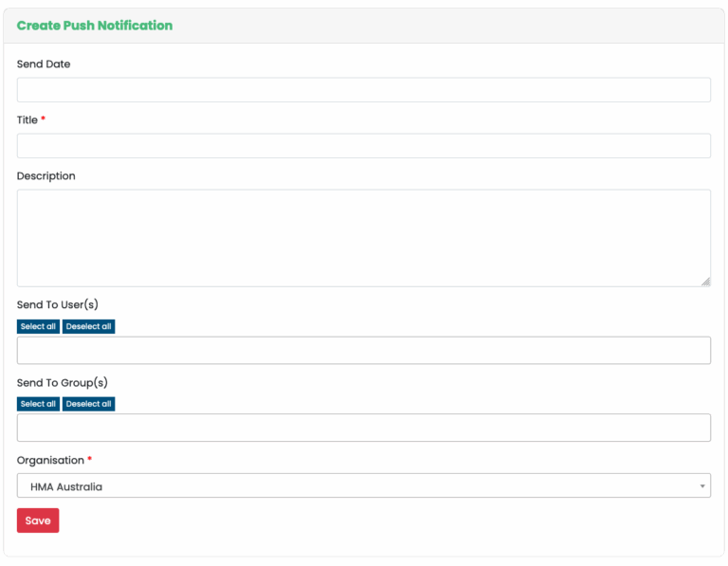The width and height of the screenshot is (728, 566).
Task: Select all under Send To User(s)
Action: [x=38, y=326]
